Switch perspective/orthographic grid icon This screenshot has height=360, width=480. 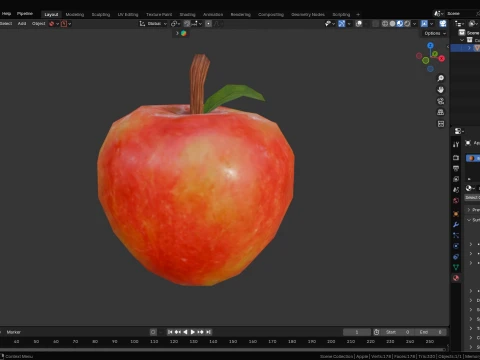click(441, 112)
